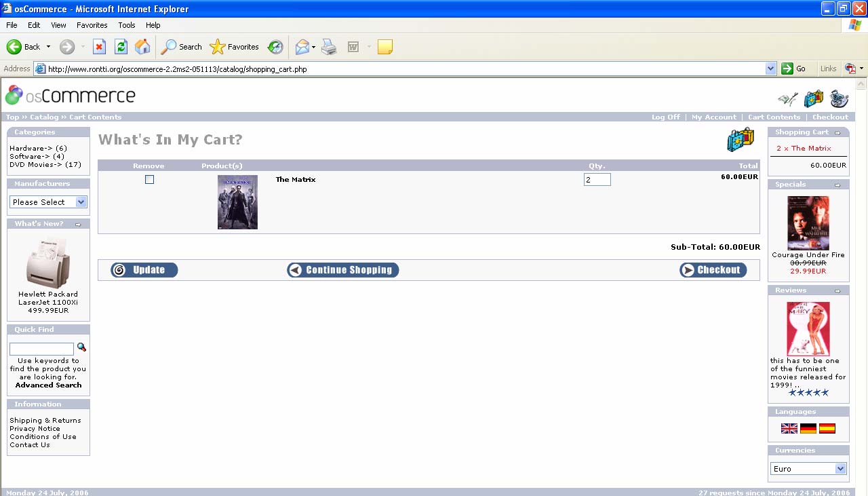Open Checkout header icon
This screenshot has height=496, width=868.
coord(840,99)
